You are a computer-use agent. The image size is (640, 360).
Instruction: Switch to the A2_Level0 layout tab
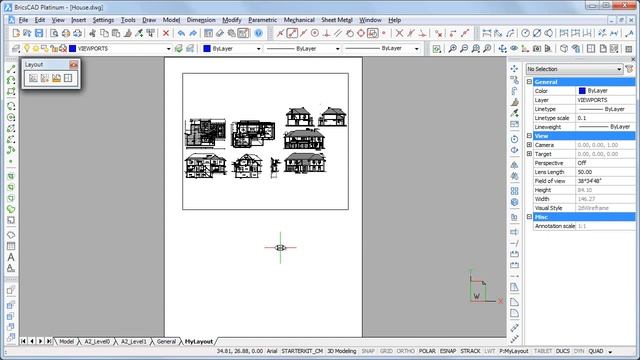[97, 342]
